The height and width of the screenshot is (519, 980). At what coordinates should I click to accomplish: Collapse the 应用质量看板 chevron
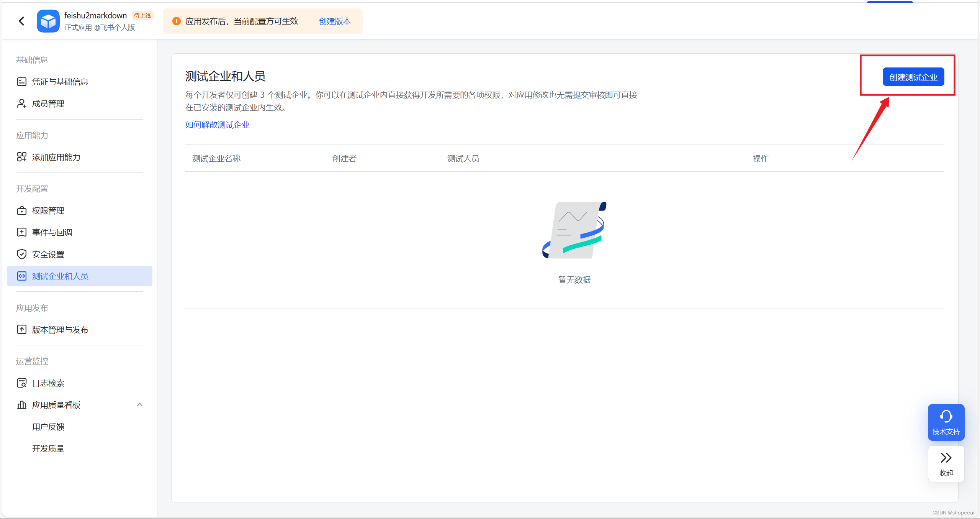click(x=140, y=405)
